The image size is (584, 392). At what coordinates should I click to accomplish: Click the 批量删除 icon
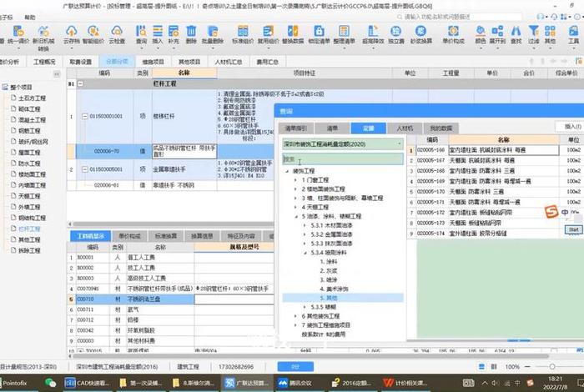tap(213, 35)
